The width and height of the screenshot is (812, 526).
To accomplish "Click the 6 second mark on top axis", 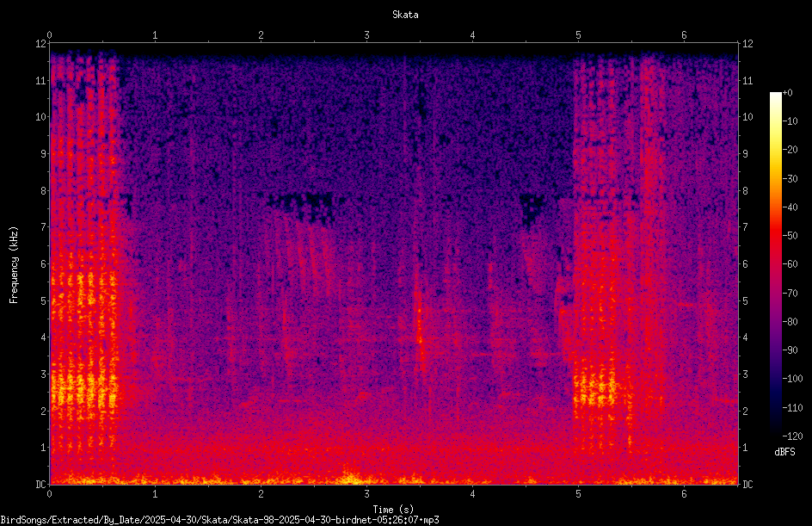I will pos(684,35).
